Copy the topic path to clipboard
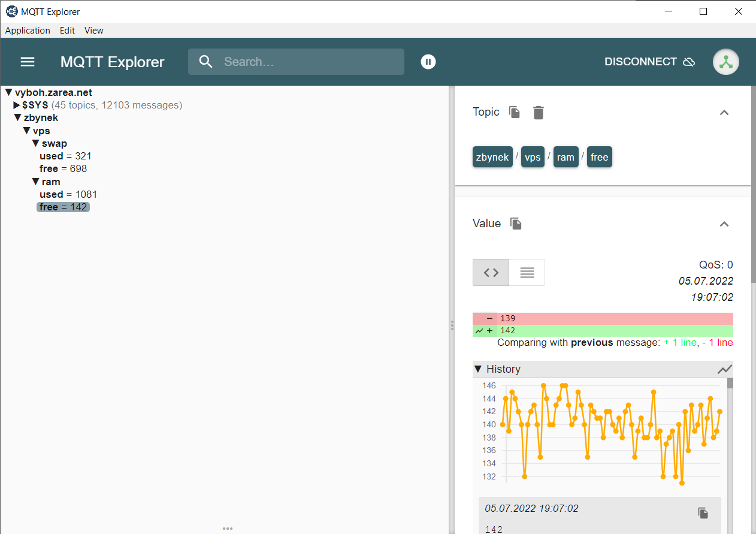Viewport: 756px width, 534px height. (515, 112)
